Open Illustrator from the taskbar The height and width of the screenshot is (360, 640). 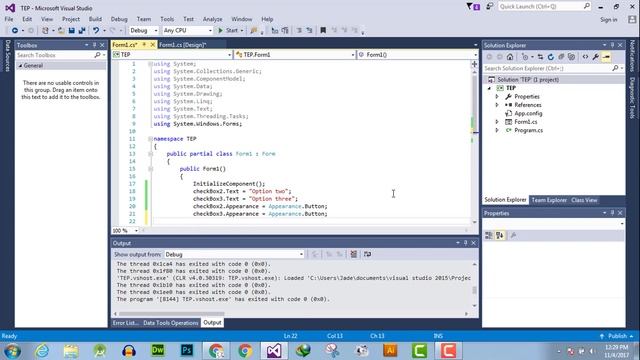pos(390,350)
